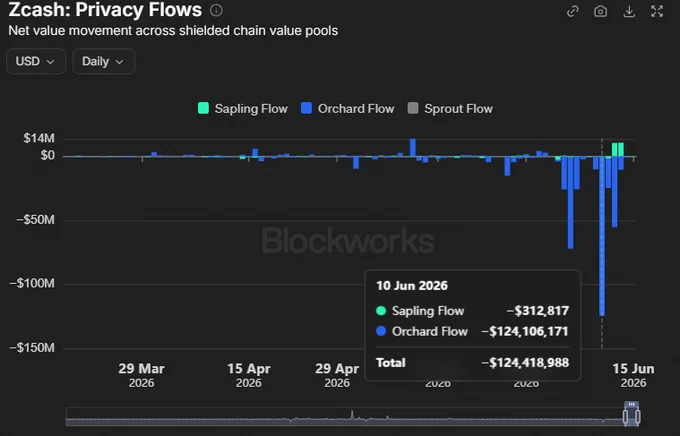
Task: Click the −$100M y-axis label
Action: 32,283
